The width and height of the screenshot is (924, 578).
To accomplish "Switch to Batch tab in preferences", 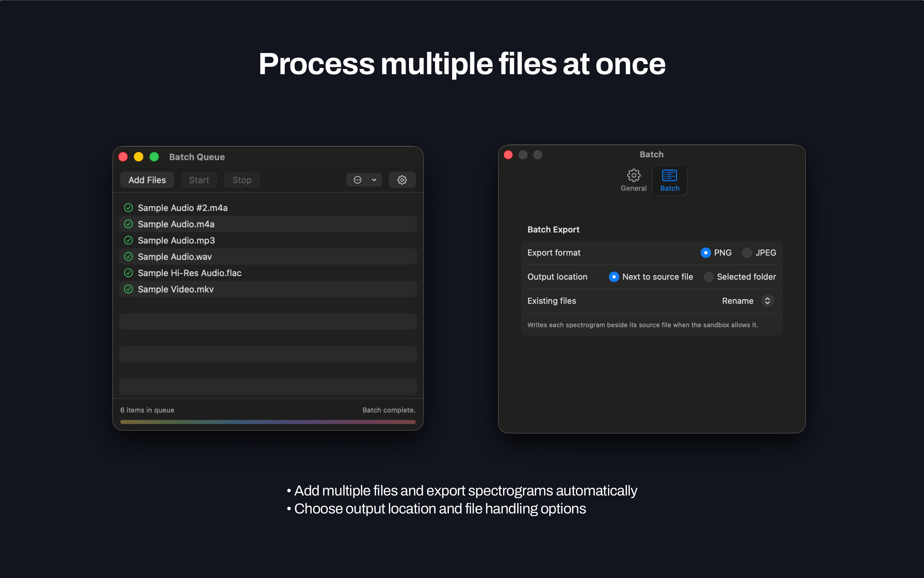I will click(x=670, y=180).
